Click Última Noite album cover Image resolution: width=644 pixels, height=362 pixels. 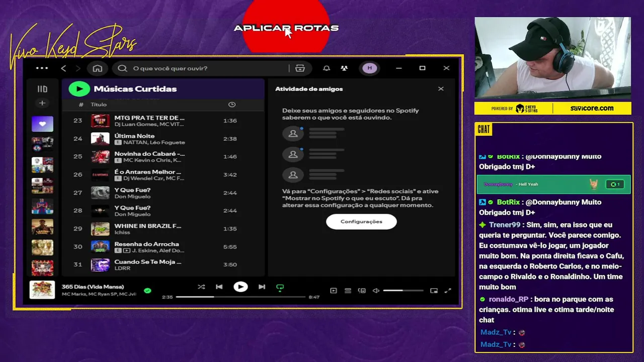pyautogui.click(x=100, y=139)
